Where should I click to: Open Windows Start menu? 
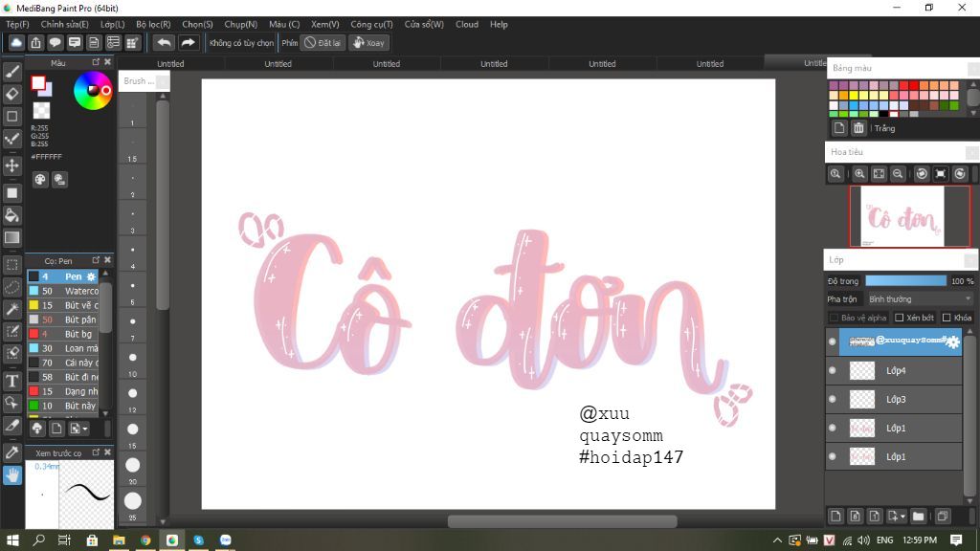tap(12, 540)
